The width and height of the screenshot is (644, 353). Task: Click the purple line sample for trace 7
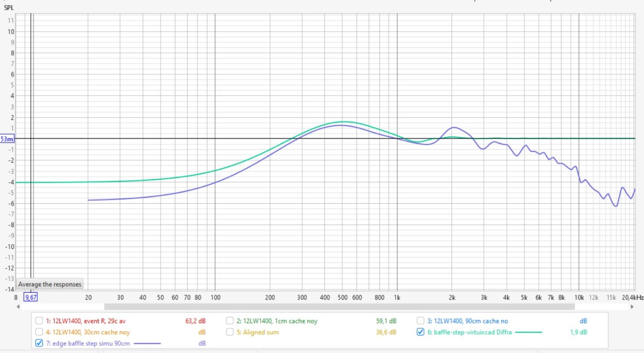(147, 343)
